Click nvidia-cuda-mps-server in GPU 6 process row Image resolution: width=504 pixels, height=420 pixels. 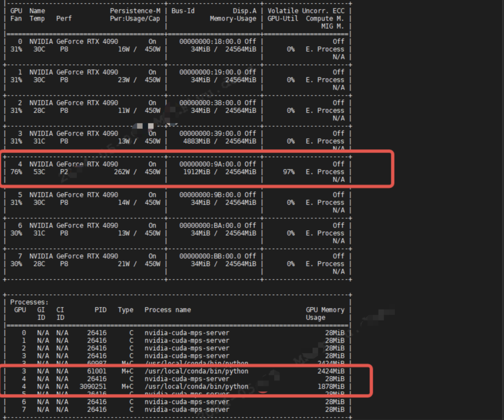pyautogui.click(x=187, y=402)
